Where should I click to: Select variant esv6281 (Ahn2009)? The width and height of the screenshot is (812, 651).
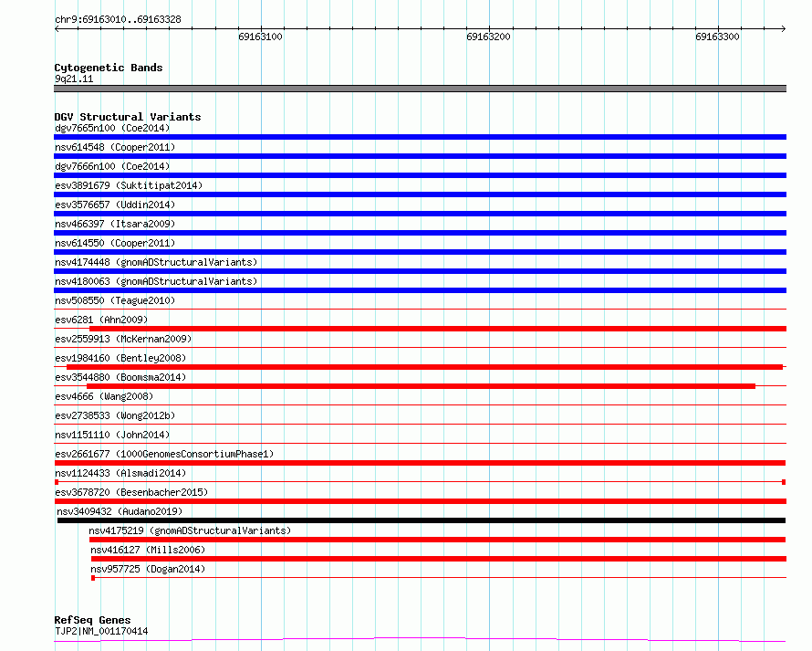[x=101, y=320]
